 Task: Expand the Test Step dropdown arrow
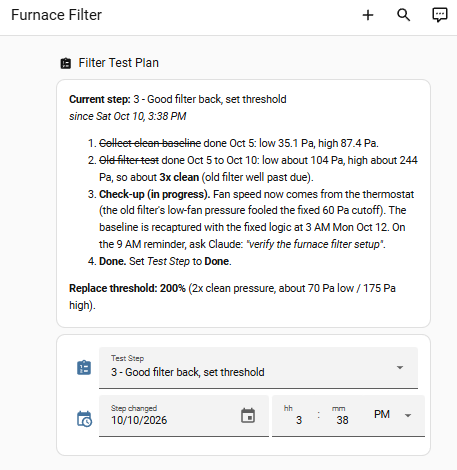coord(400,367)
